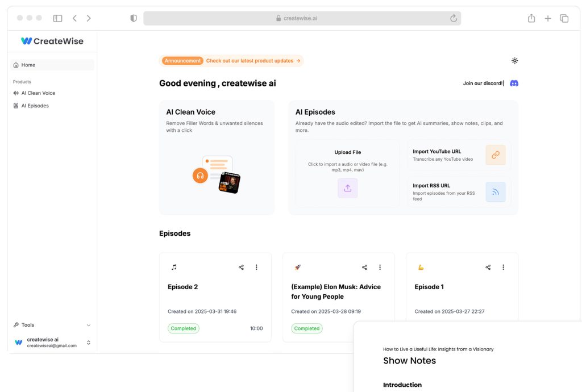
Task: Click the 10:00 duration on Episode 2
Action: point(256,328)
